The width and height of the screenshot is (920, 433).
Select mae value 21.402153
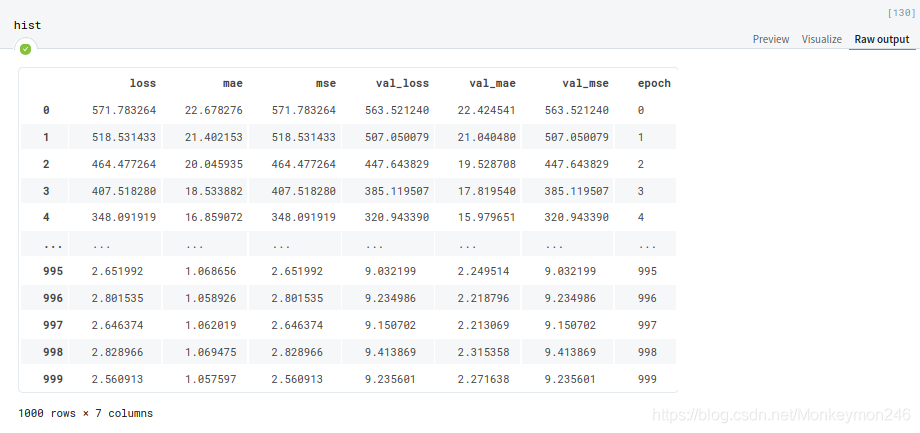tap(214, 137)
